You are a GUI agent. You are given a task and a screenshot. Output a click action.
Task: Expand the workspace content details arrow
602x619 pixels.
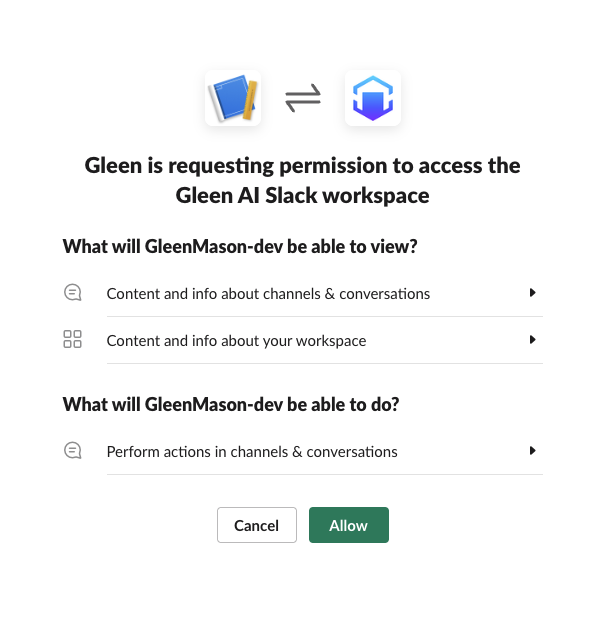533,340
